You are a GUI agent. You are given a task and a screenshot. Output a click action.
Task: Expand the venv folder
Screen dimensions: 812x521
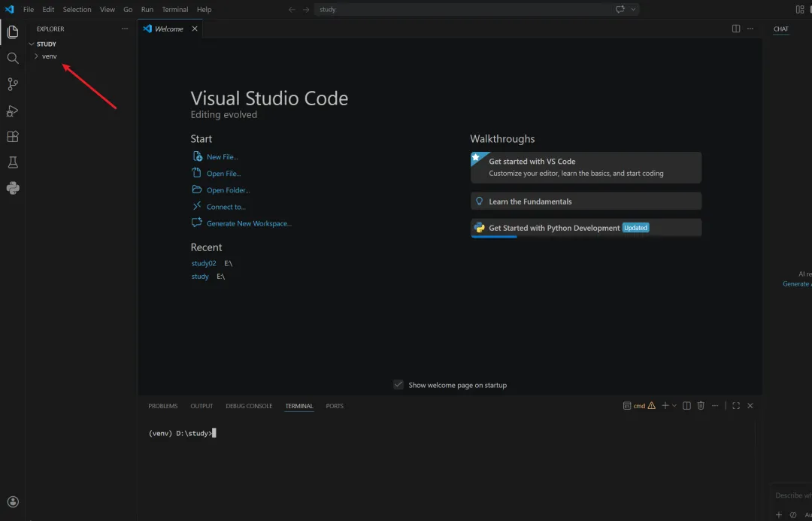pyautogui.click(x=49, y=56)
